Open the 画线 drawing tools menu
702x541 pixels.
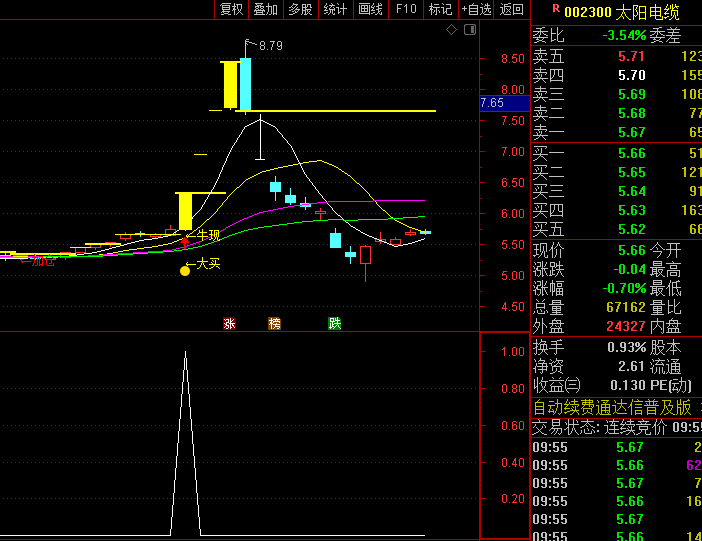[x=371, y=10]
